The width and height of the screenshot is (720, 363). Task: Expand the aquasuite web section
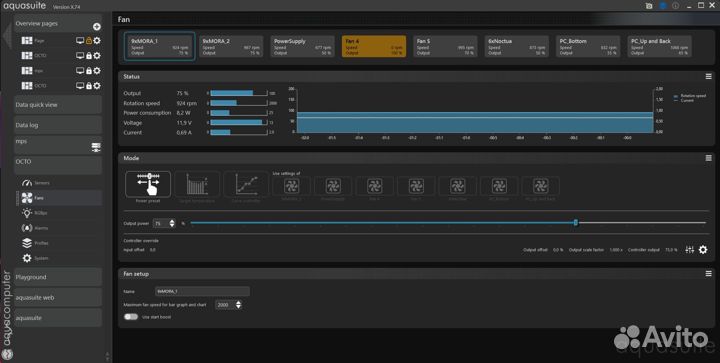point(58,297)
